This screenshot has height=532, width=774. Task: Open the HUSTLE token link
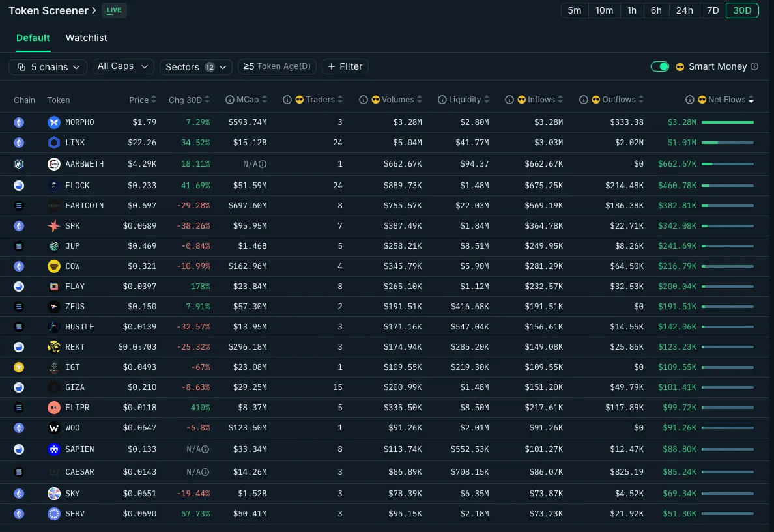pos(79,327)
